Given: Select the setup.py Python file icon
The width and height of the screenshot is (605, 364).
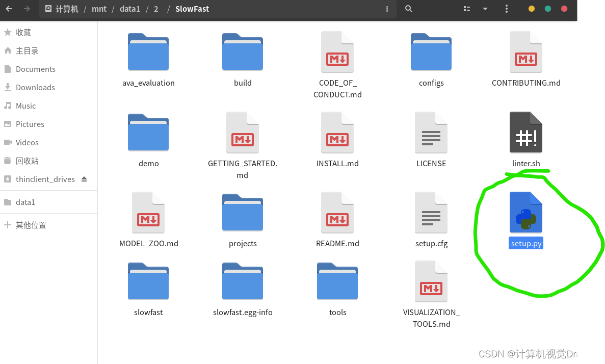Looking at the screenshot, I should pos(526,212).
